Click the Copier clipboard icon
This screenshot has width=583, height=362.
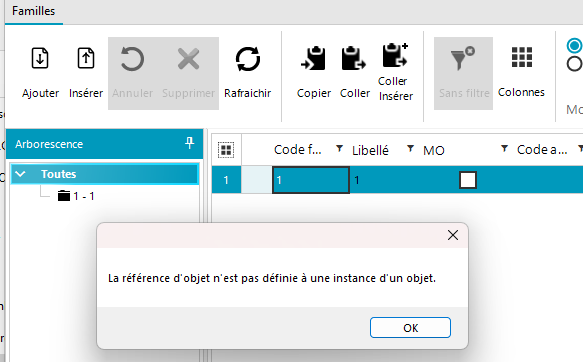click(x=313, y=58)
